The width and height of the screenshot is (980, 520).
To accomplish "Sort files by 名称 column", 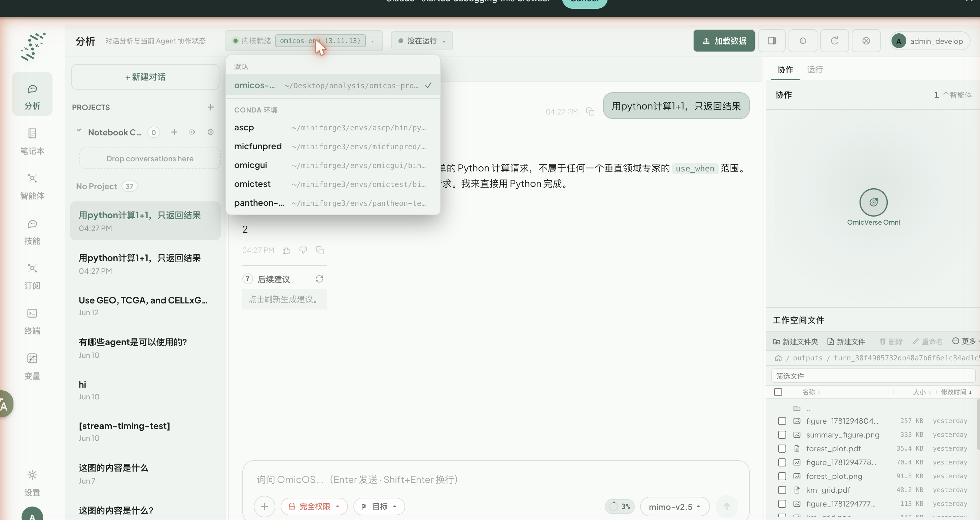I will [x=811, y=392].
